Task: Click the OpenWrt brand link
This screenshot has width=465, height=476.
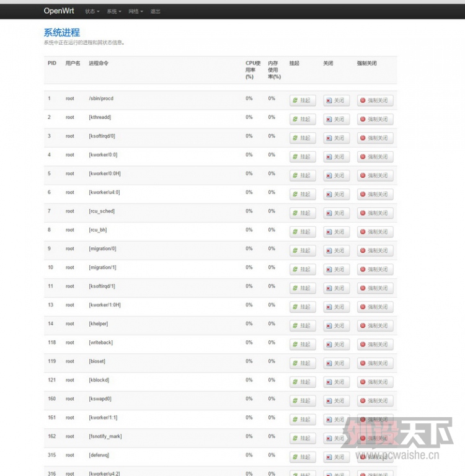Action: tap(59, 11)
